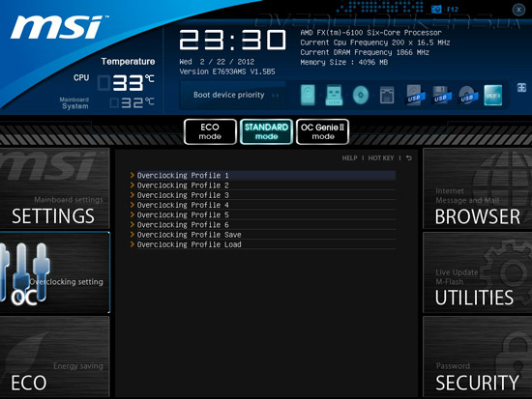Select the USB optical drive boot icon

pyautogui.click(x=468, y=95)
